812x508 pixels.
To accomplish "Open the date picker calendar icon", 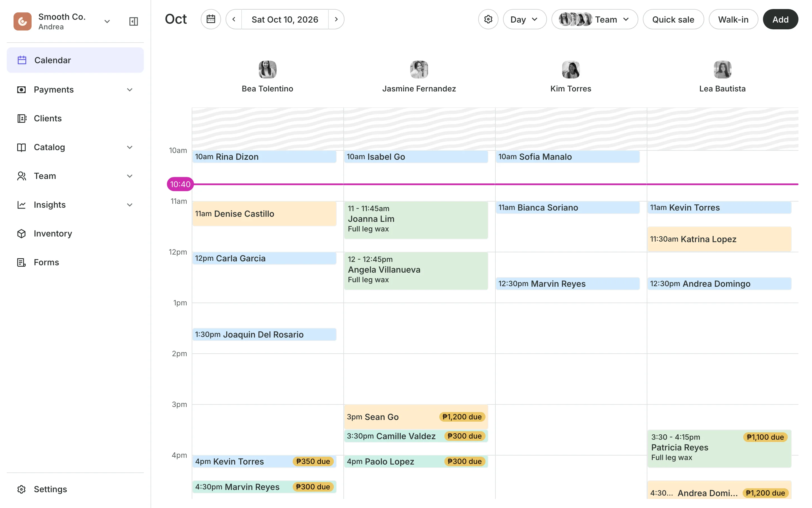I will point(211,19).
